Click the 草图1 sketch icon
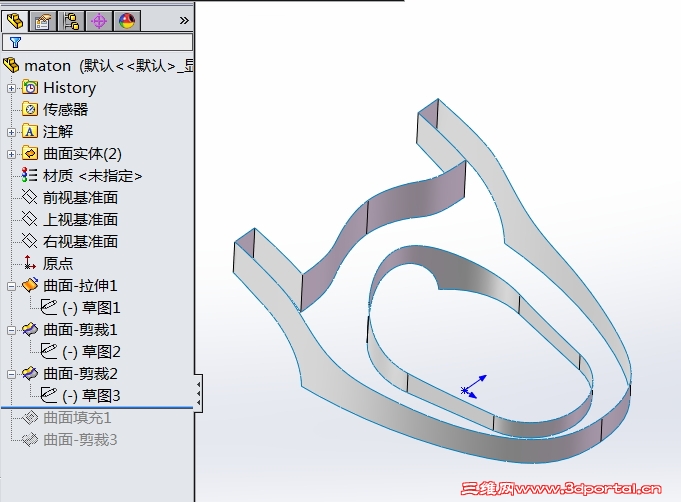Viewport: 681px width, 502px height. pyautogui.click(x=49, y=307)
